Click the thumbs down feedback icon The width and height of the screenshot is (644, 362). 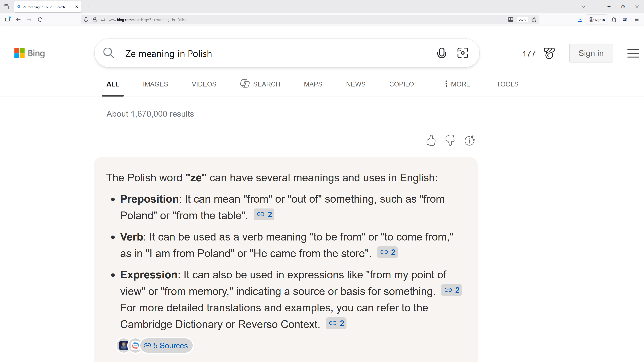[x=450, y=140]
